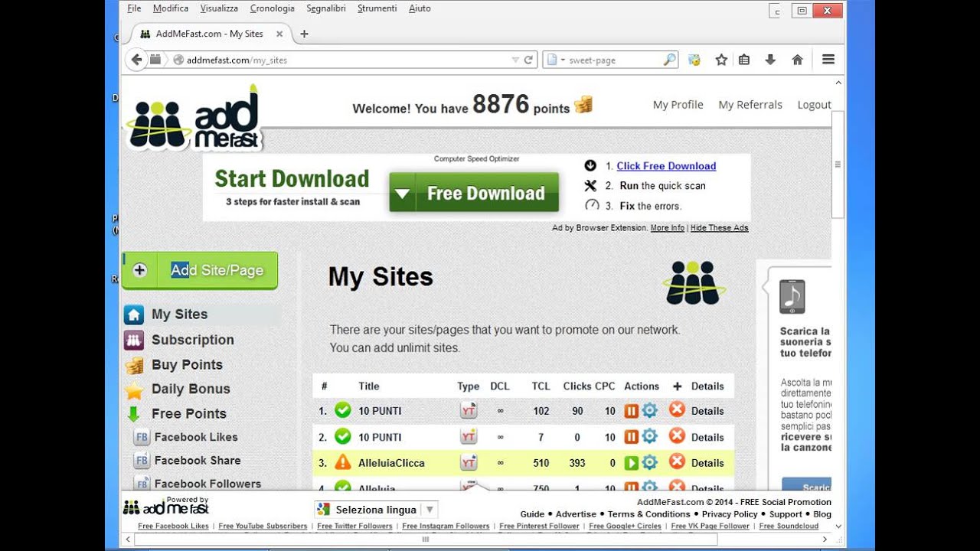Open the My Referrals link

tap(750, 105)
